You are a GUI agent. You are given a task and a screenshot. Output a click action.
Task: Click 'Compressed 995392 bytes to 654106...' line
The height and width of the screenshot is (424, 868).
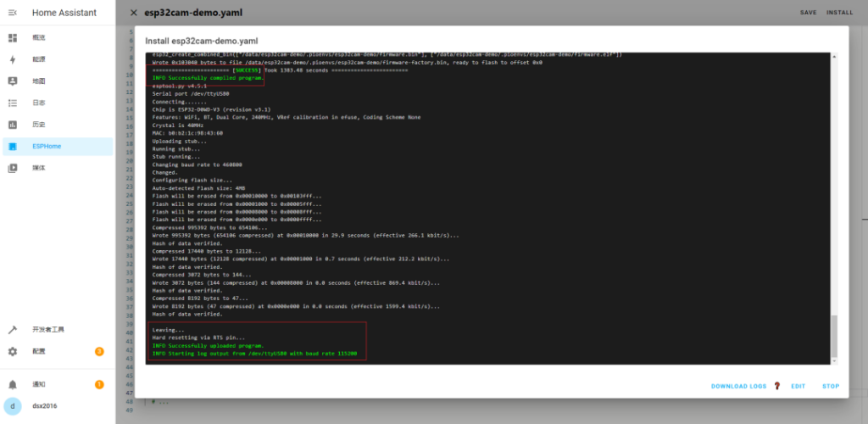(209, 227)
